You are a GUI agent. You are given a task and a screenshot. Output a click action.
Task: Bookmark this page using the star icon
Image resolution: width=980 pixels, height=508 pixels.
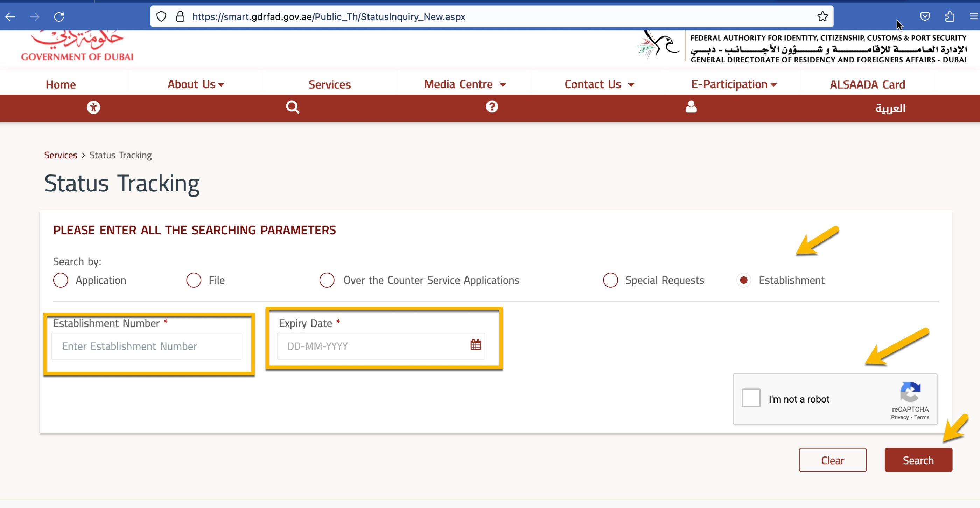(x=822, y=16)
